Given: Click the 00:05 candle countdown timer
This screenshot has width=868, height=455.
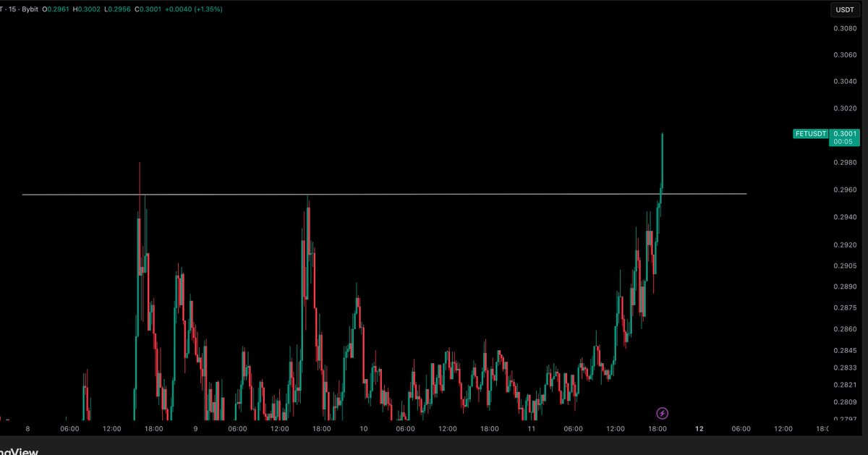Looking at the screenshot, I should click(x=845, y=143).
